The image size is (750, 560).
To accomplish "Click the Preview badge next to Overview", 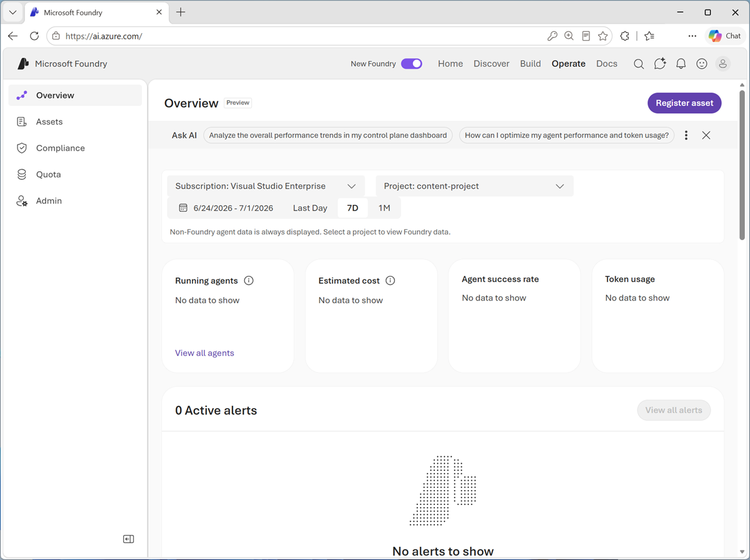I will pos(238,102).
